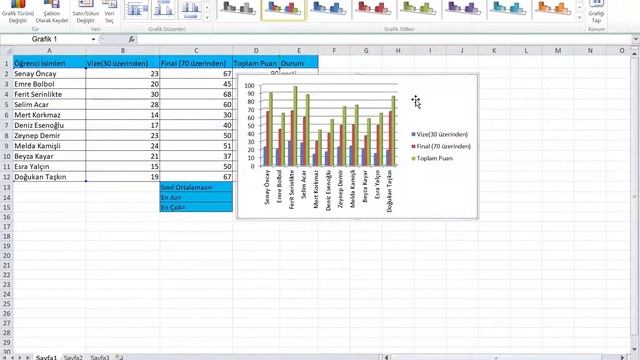Click Toplam Puan legend entry in chart
Image resolution: width=640 pixels, height=360 pixels.
[432, 158]
